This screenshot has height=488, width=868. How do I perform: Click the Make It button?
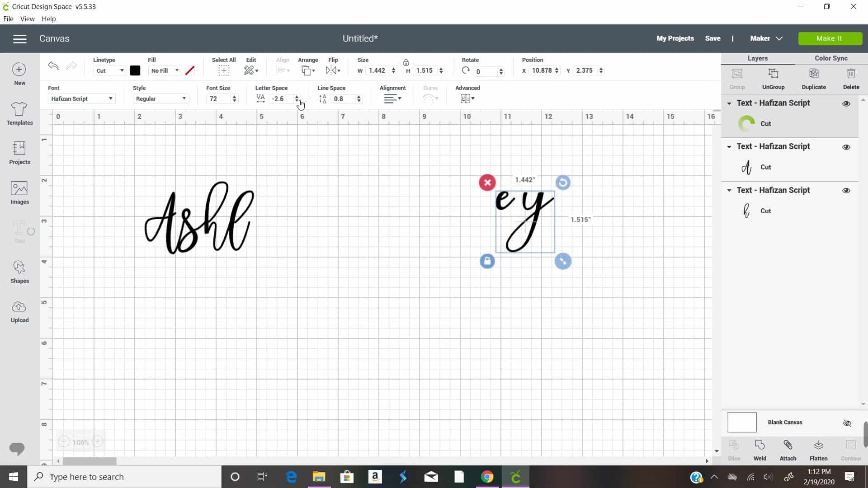click(x=830, y=38)
